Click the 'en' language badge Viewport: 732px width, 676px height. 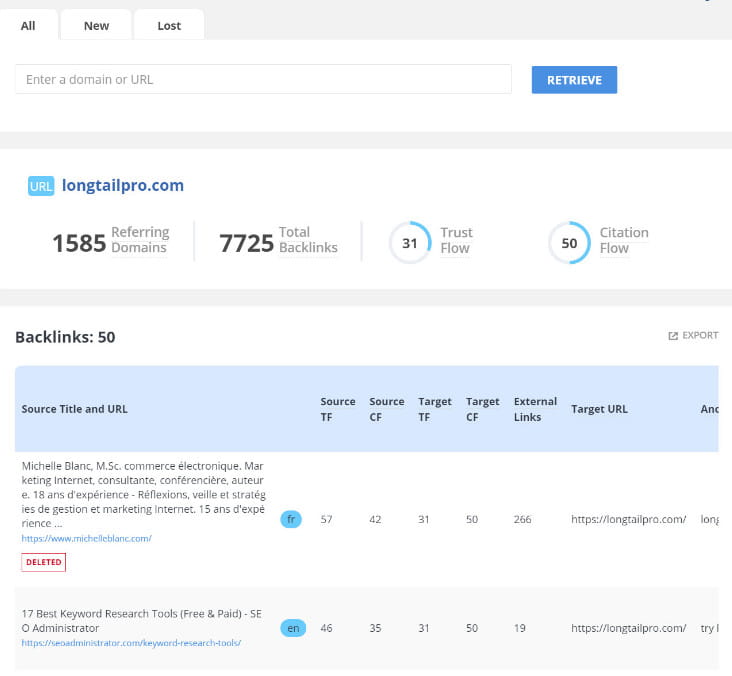point(291,628)
